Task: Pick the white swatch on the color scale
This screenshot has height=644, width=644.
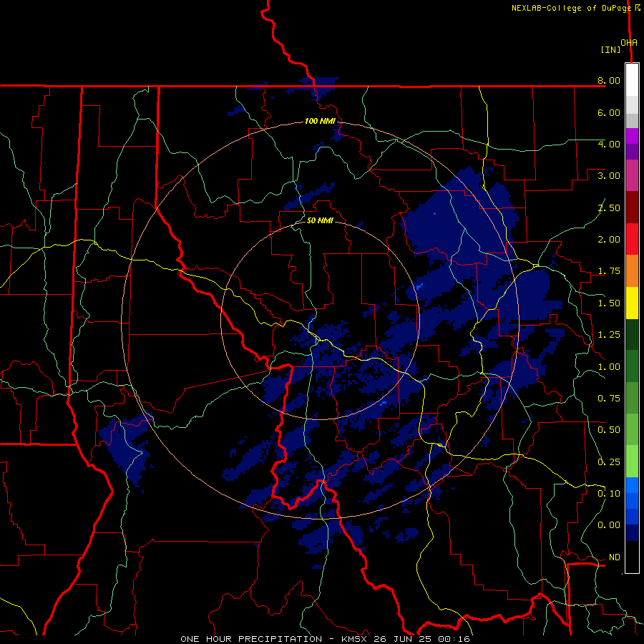Action: click(x=632, y=80)
